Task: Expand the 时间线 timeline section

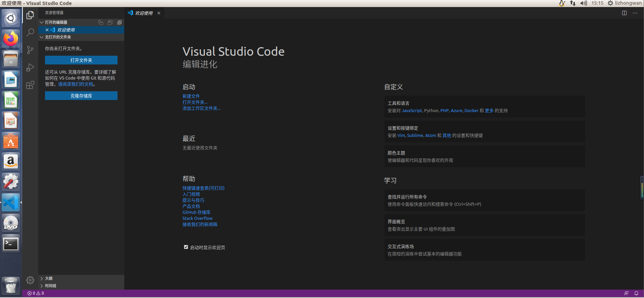Action: point(42,286)
